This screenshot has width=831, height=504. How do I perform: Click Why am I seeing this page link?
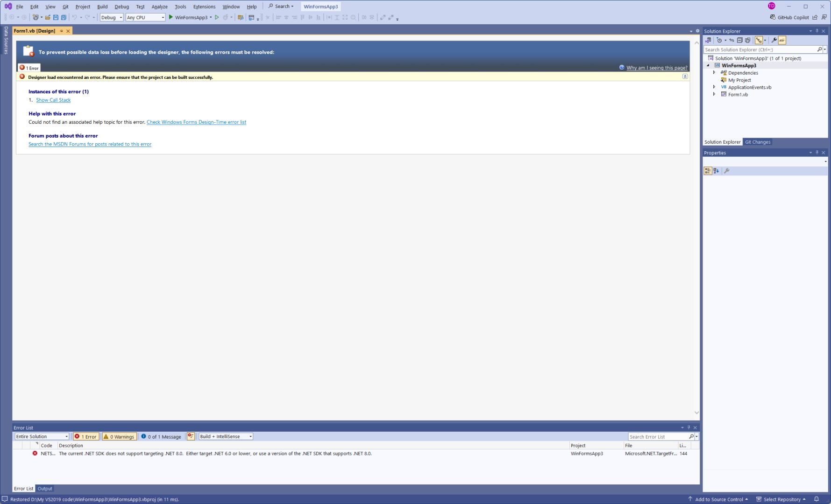pyautogui.click(x=657, y=68)
